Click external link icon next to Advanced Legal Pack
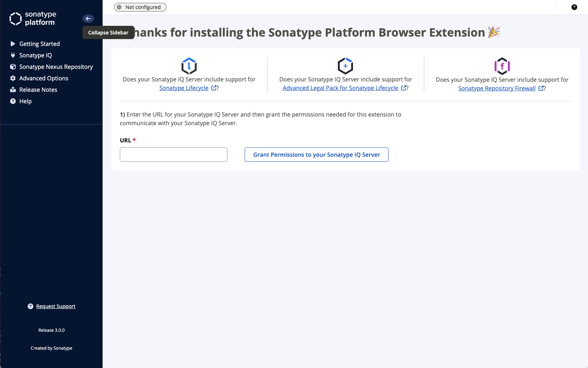This screenshot has width=588, height=368. (404, 88)
